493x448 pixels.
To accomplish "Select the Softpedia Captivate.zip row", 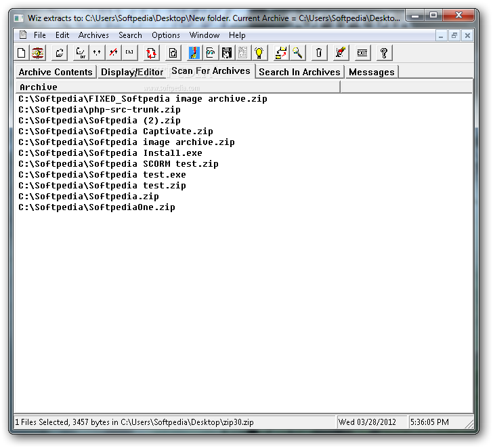I will 116,131.
